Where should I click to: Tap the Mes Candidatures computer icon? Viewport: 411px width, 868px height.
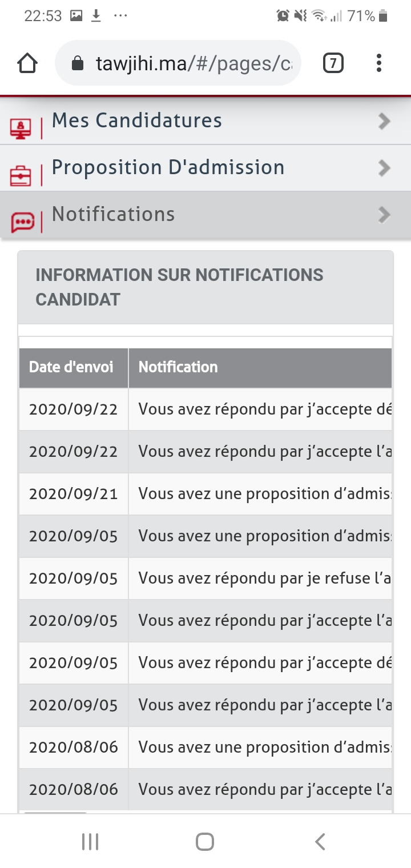tap(21, 128)
